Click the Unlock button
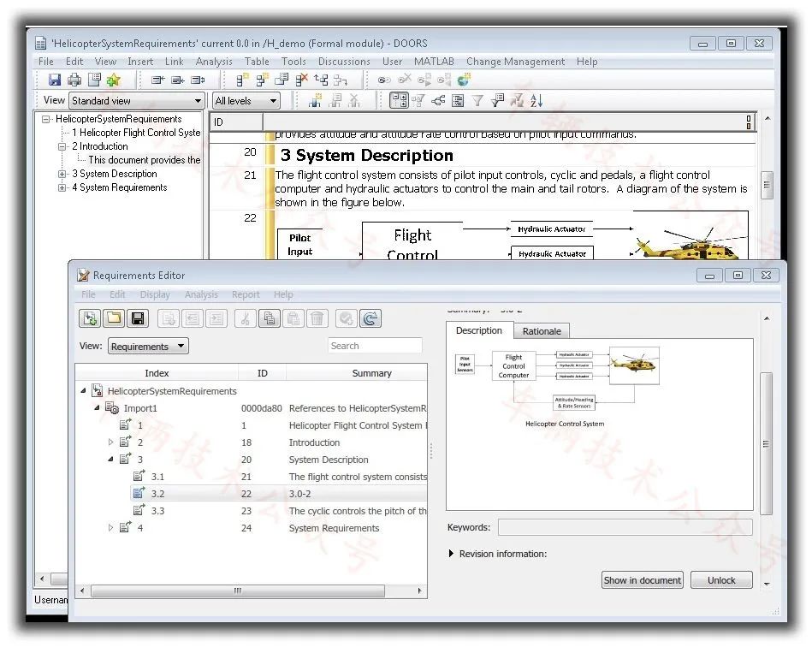This screenshot has height=647, width=812. pos(721,580)
